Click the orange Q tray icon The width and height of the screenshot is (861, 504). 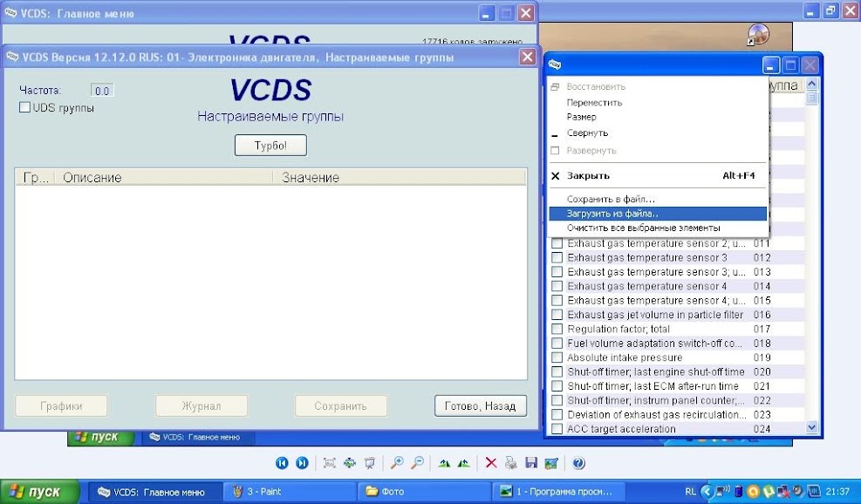coord(754,492)
